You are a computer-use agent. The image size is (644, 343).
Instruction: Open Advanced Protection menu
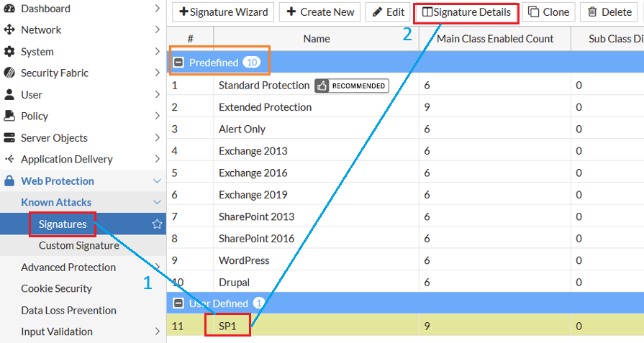(x=68, y=267)
